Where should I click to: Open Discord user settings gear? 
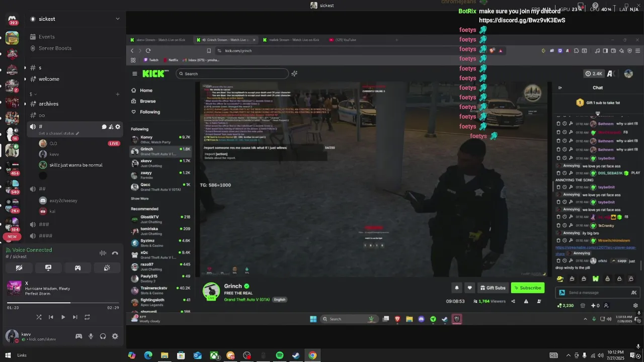pyautogui.click(x=115, y=336)
